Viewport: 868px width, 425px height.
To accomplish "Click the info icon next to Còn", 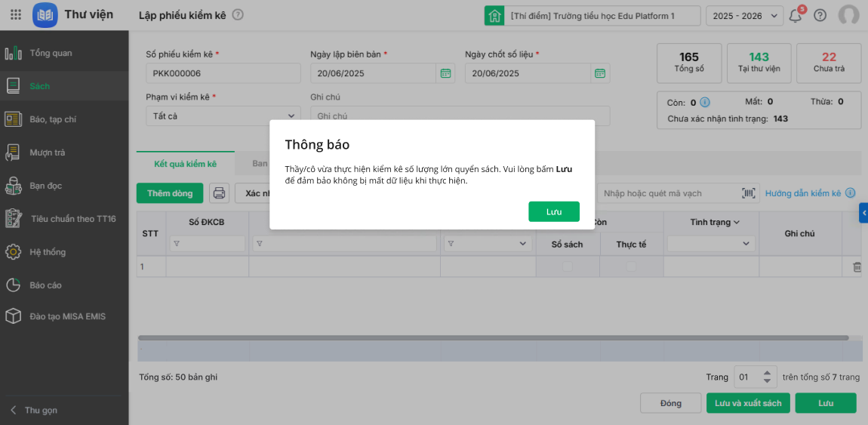I will pyautogui.click(x=705, y=102).
